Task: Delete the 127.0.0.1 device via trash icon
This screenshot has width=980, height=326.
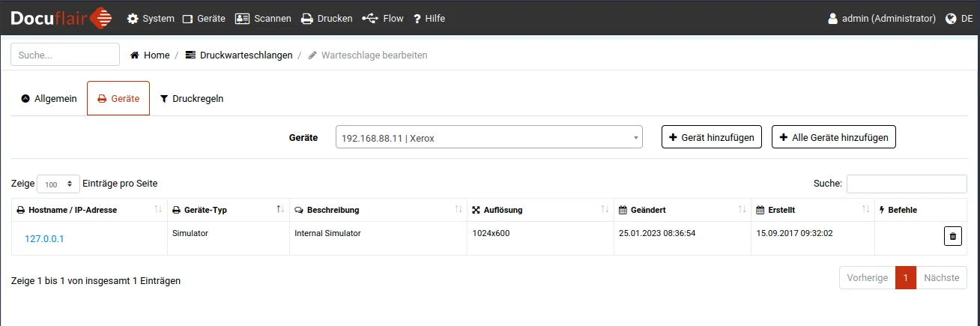Action: tap(952, 237)
